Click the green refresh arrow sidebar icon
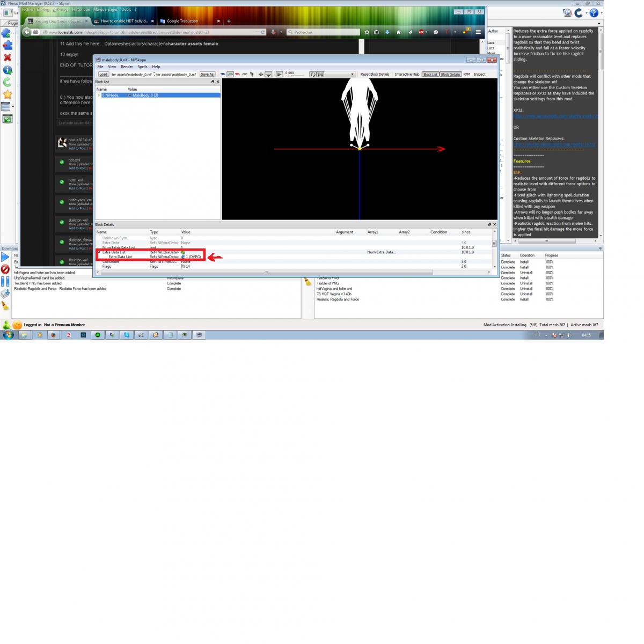 pyautogui.click(x=8, y=82)
